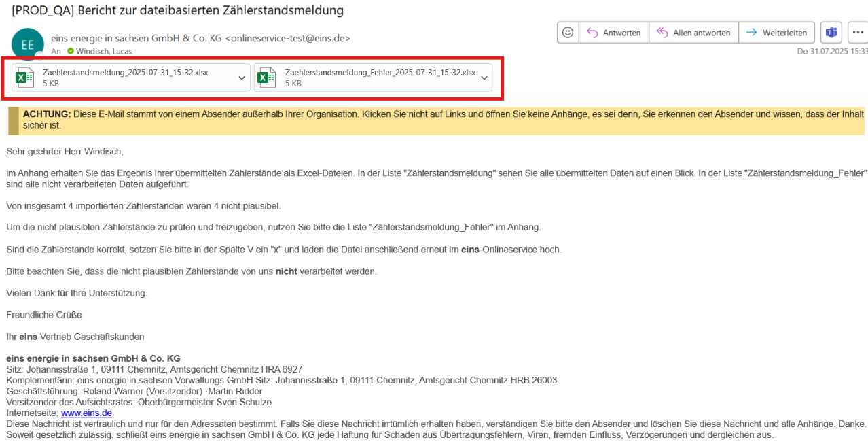This screenshot has height=444, width=868.
Task: Click the emoji reaction smiley icon
Action: tap(568, 32)
